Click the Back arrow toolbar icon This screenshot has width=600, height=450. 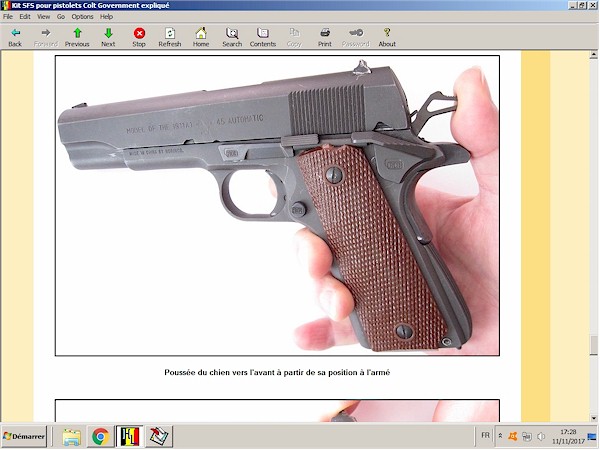click(x=15, y=33)
